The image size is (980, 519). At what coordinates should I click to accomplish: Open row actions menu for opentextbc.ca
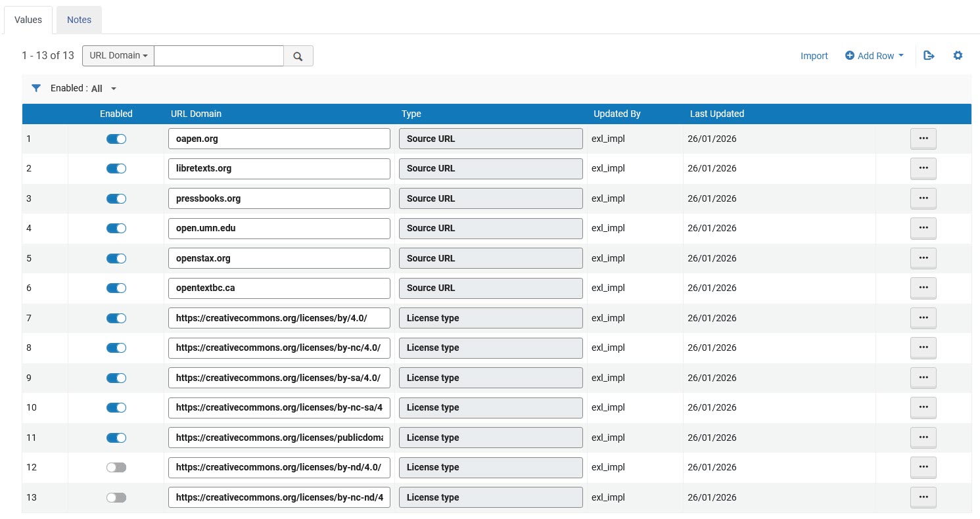[923, 288]
